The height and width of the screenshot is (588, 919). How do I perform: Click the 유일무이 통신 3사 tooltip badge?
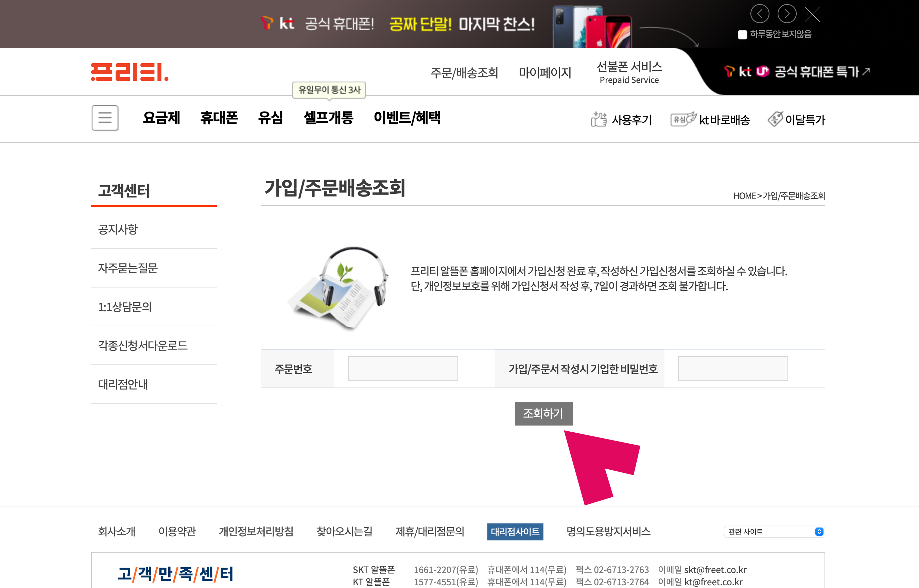[x=329, y=90]
